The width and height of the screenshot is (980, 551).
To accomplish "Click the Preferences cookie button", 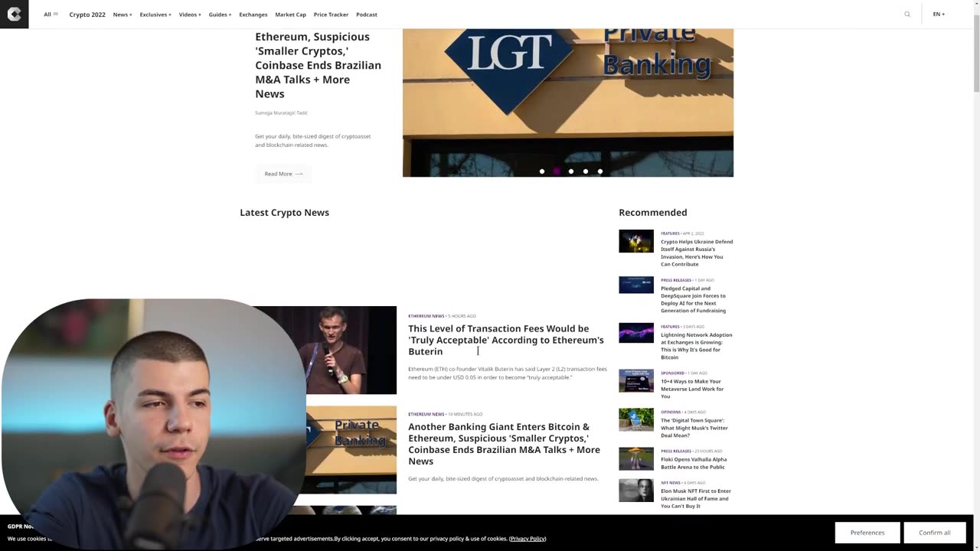I will coord(867,533).
